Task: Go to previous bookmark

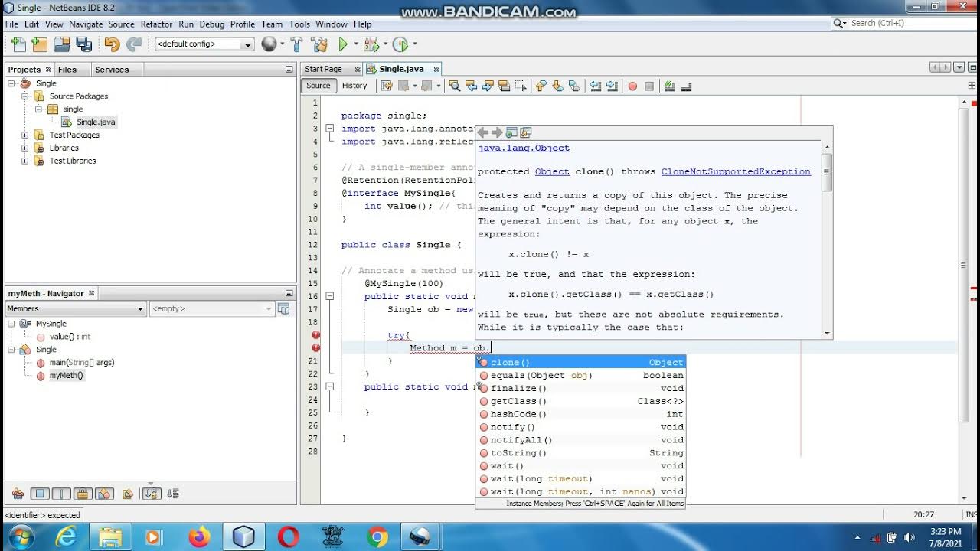Action: tap(541, 86)
